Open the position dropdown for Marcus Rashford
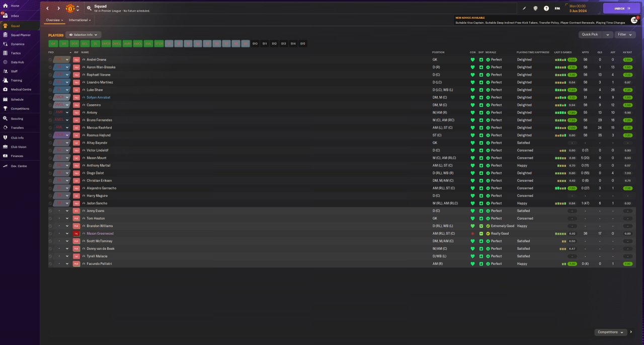Image resolution: width=644 pixels, height=345 pixels. [62, 127]
